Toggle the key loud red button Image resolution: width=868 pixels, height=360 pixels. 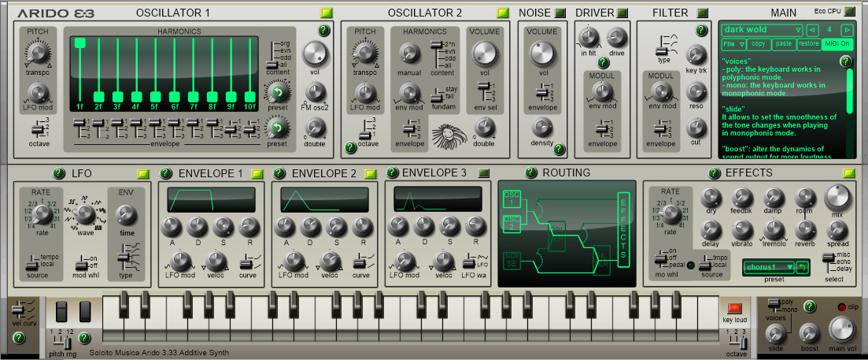pos(734,308)
